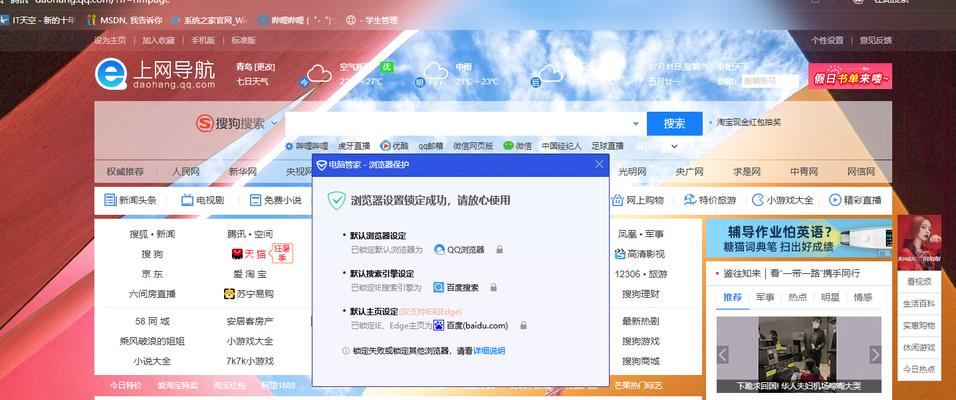Click the 加入收藏 link
956x400 pixels.
pyautogui.click(x=159, y=40)
